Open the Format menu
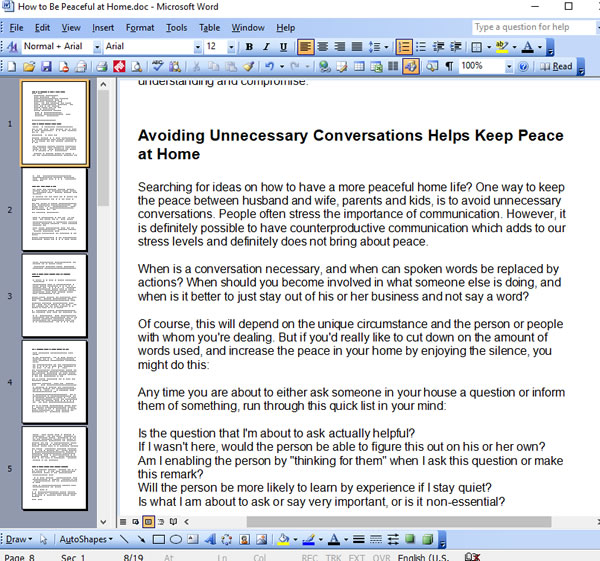Image resolution: width=600 pixels, height=561 pixels. pyautogui.click(x=140, y=28)
